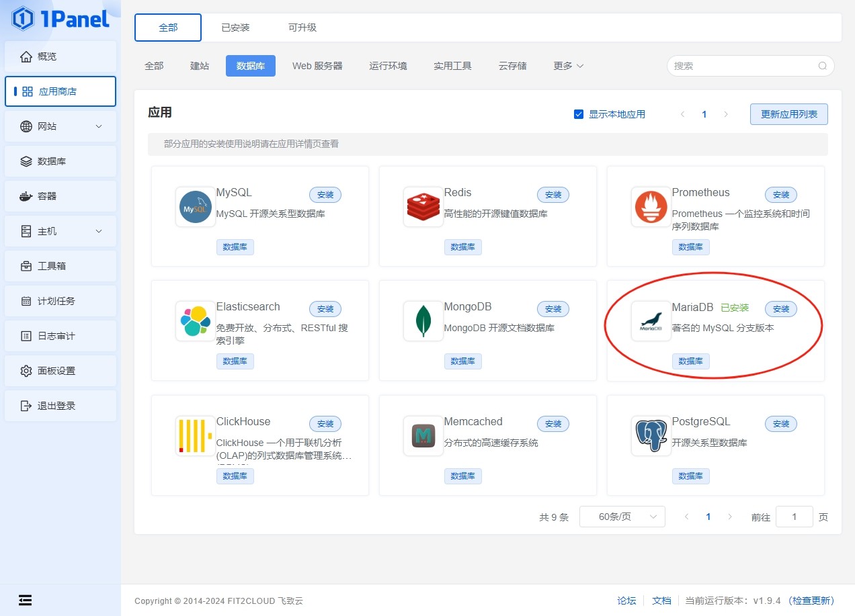Open 容器 containers in sidebar
855x616 pixels.
pyautogui.click(x=60, y=196)
